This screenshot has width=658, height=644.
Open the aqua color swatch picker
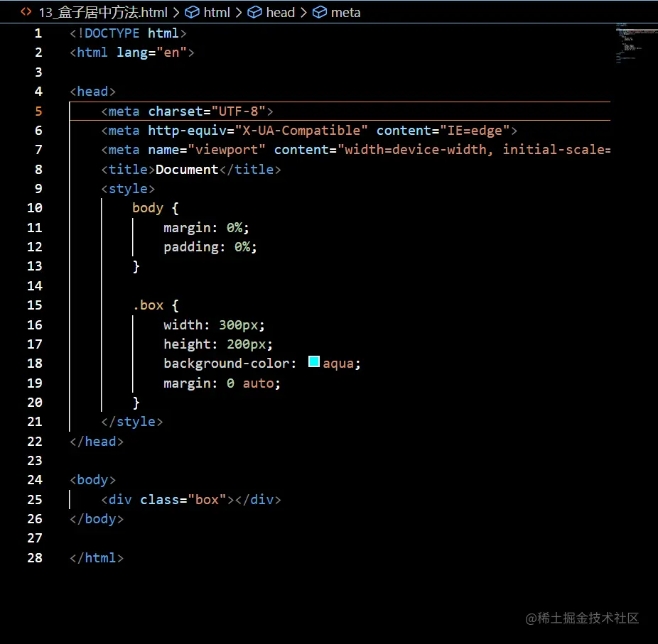tap(314, 361)
